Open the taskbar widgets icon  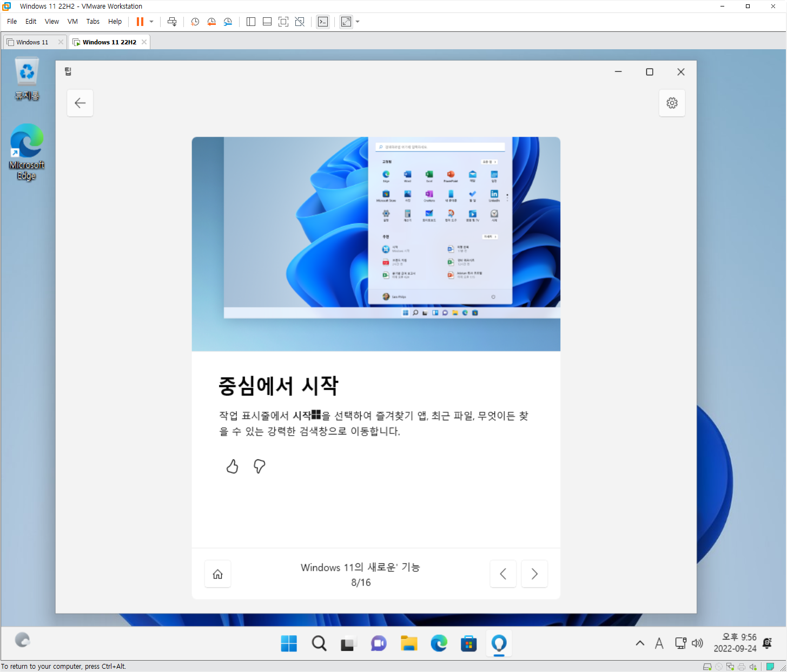(22, 640)
